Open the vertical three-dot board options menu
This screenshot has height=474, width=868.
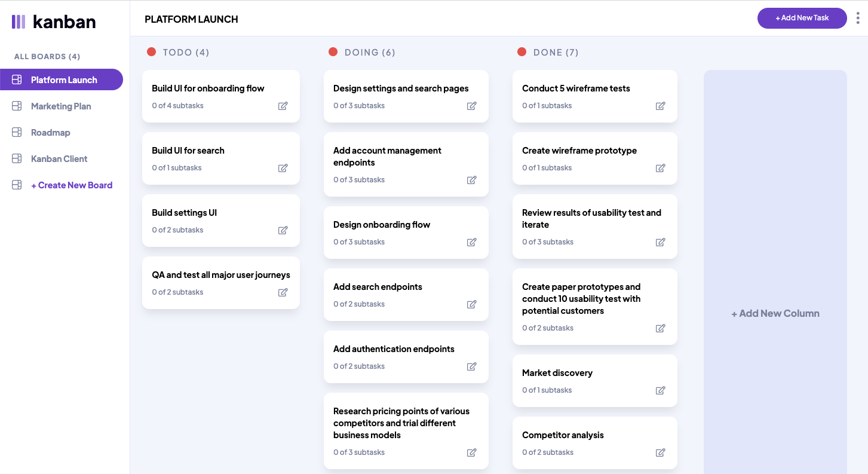858,18
